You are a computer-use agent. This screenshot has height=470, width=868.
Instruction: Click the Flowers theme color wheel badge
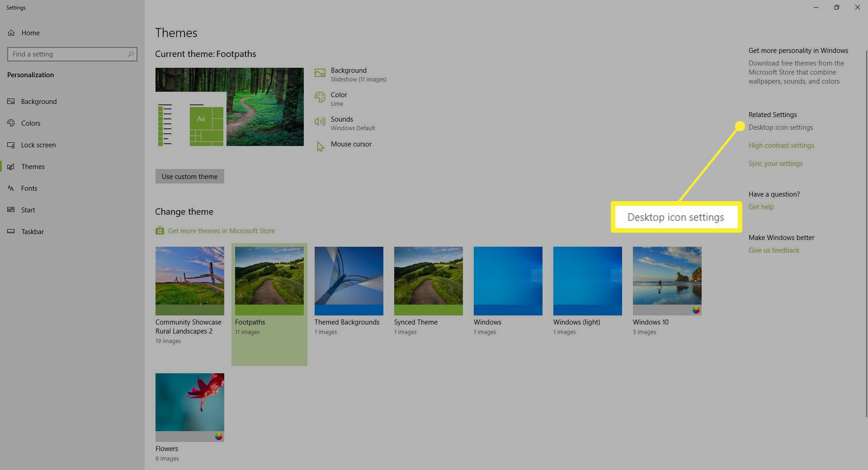coord(219,437)
